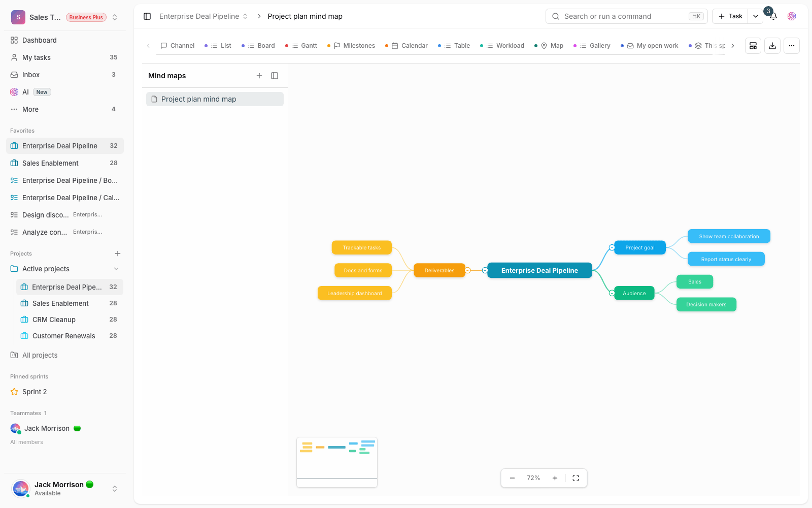Toggle the left sidebar panel icon

pyautogui.click(x=147, y=16)
